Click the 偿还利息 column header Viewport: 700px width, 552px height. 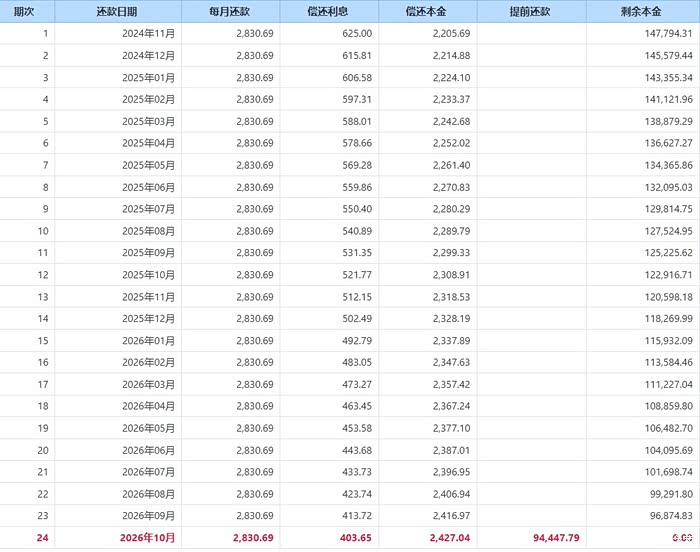point(330,11)
